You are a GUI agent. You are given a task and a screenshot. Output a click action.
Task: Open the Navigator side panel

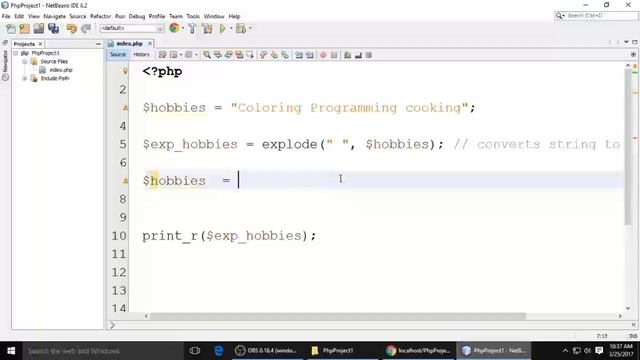[5, 66]
